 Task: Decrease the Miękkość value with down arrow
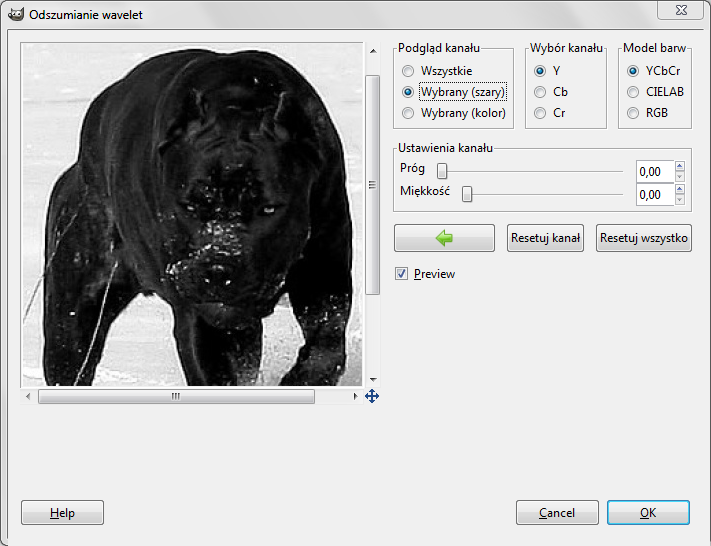click(680, 201)
